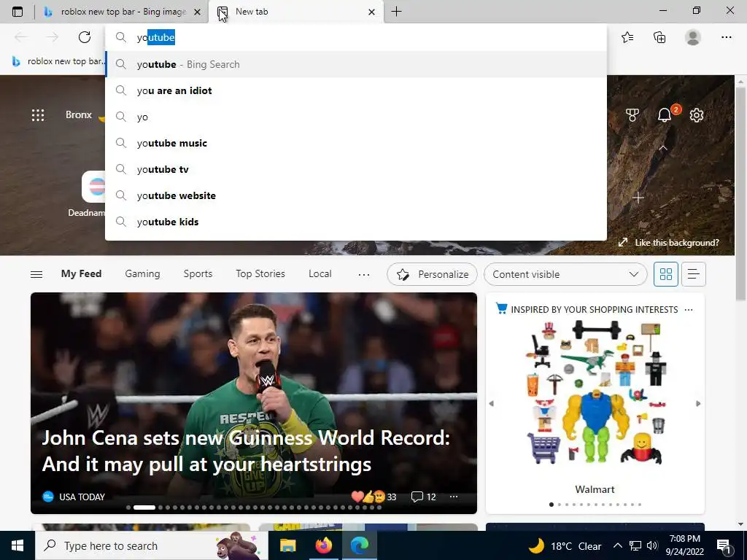Open the profile avatar
This screenshot has width=747, height=560.
tap(693, 37)
